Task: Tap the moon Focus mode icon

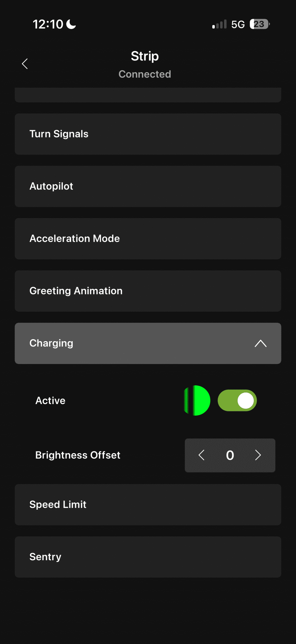Action: [71, 24]
